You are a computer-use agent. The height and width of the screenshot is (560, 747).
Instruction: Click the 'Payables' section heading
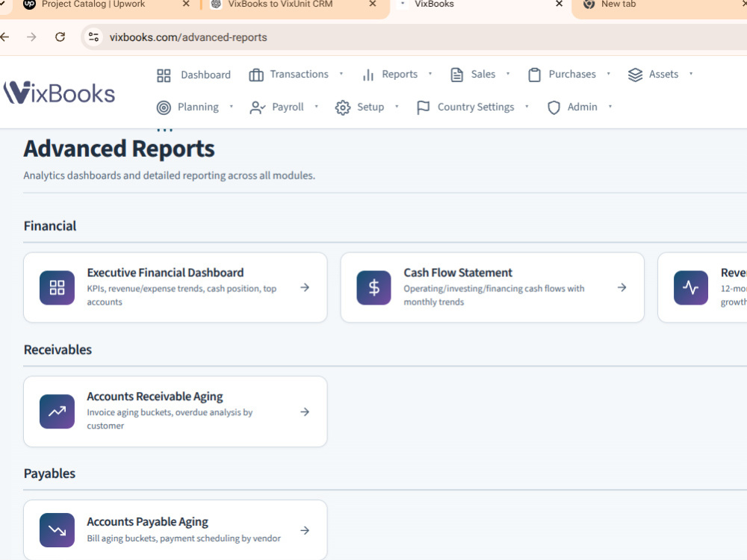(49, 473)
